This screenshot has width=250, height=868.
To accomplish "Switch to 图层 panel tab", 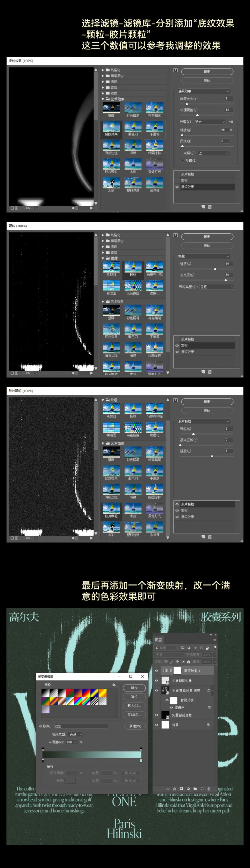I will (x=158, y=639).
